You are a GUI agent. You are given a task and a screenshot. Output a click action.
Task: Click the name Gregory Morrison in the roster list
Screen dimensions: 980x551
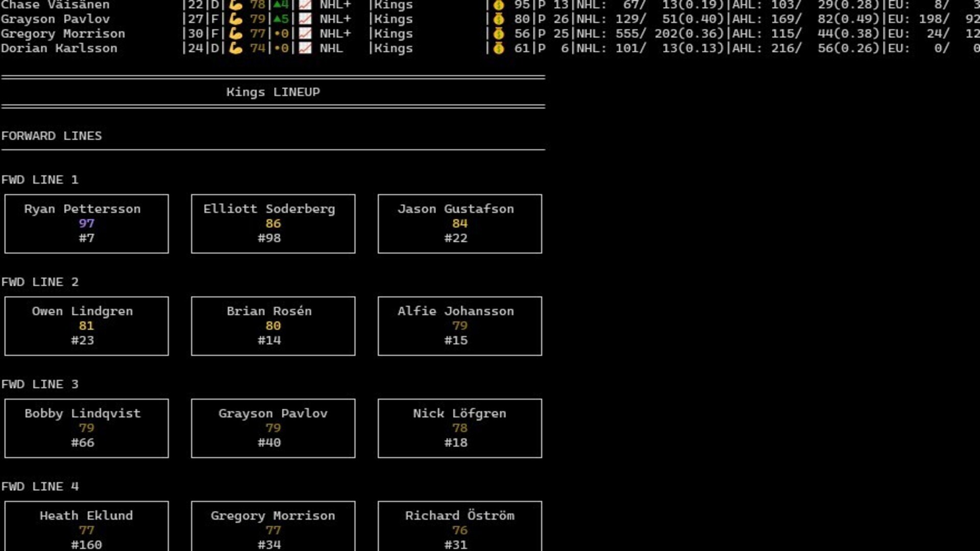63,34
